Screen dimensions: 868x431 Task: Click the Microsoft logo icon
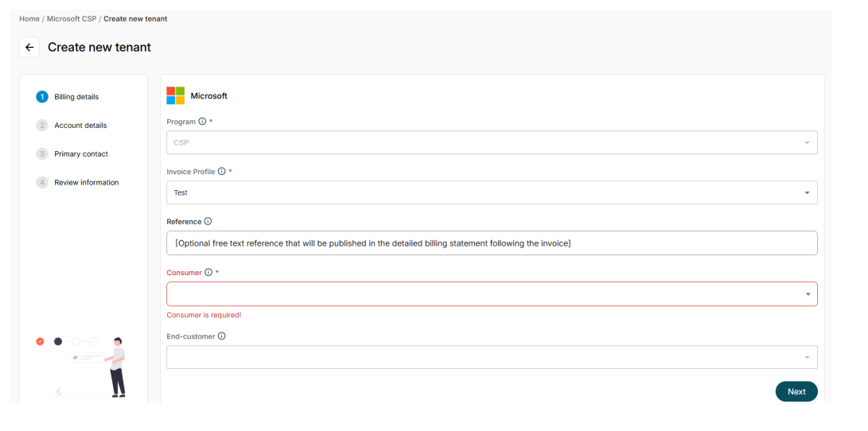coord(176,95)
